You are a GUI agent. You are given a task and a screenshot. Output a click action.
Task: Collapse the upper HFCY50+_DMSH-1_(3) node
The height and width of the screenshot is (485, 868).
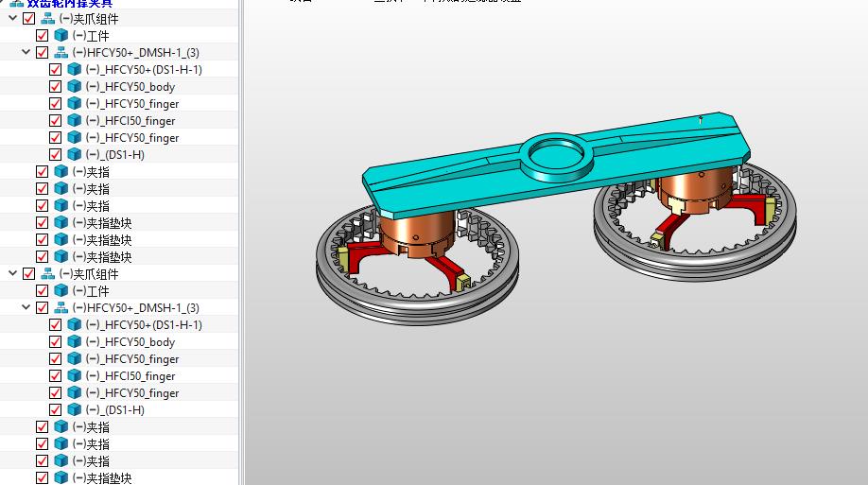click(x=26, y=52)
